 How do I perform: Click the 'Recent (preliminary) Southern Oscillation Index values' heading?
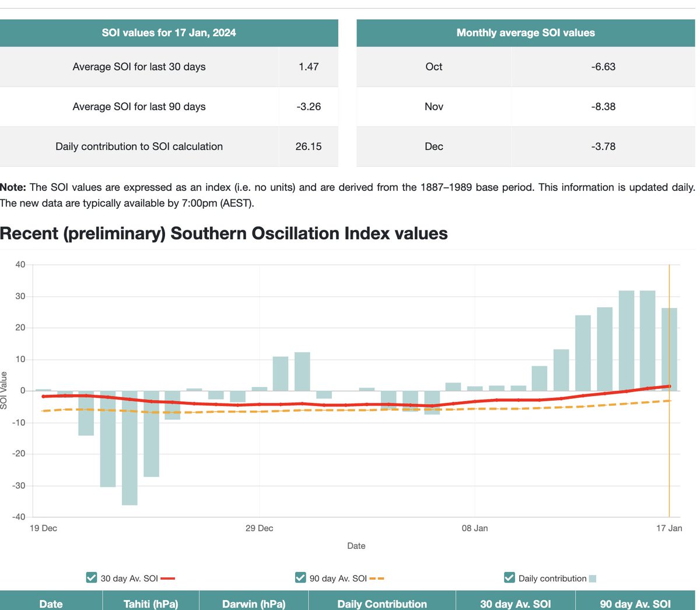(x=224, y=233)
